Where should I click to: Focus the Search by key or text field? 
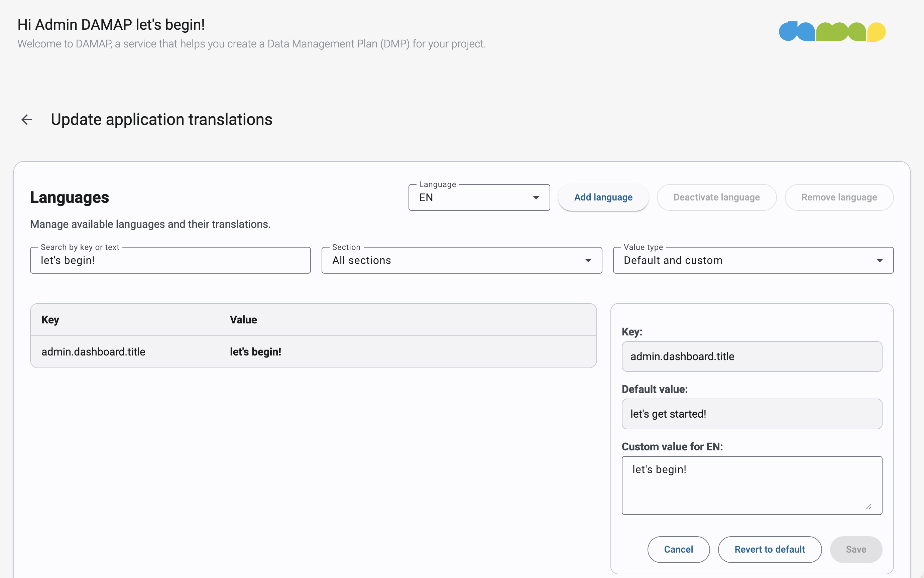(x=170, y=260)
